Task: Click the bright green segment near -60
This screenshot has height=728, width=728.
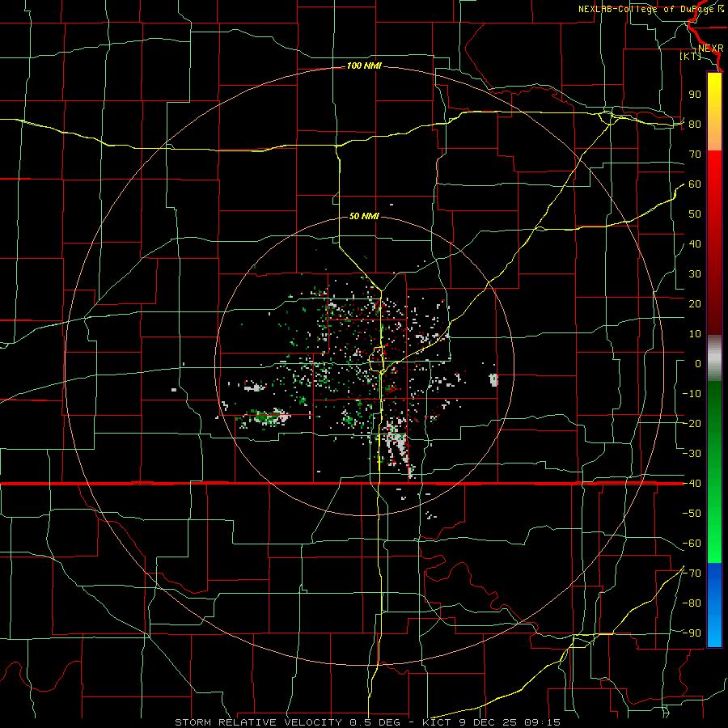Action: point(714,544)
